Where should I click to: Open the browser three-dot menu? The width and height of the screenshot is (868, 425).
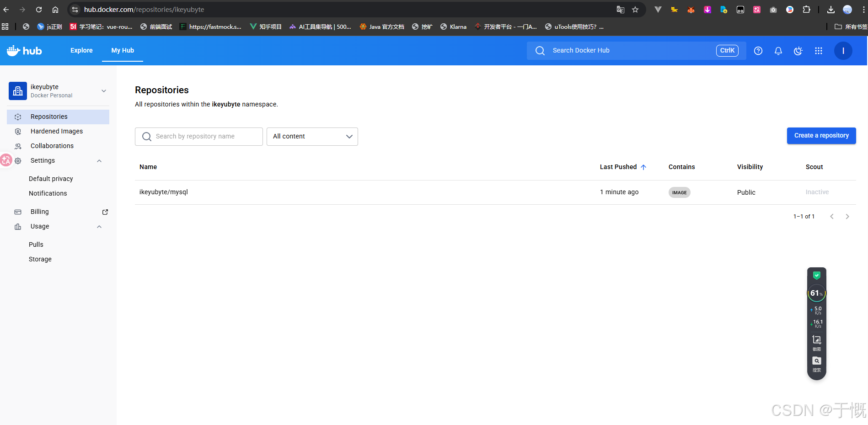tap(863, 10)
